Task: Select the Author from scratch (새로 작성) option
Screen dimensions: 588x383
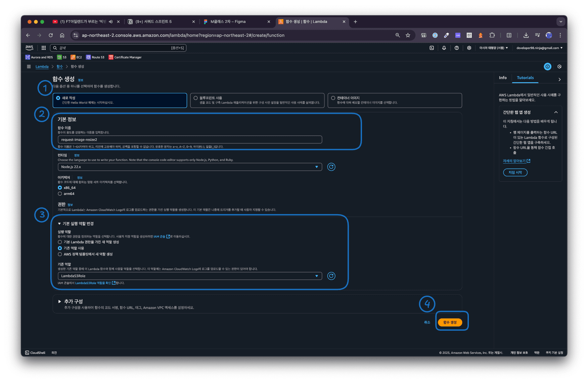Action: [120, 100]
